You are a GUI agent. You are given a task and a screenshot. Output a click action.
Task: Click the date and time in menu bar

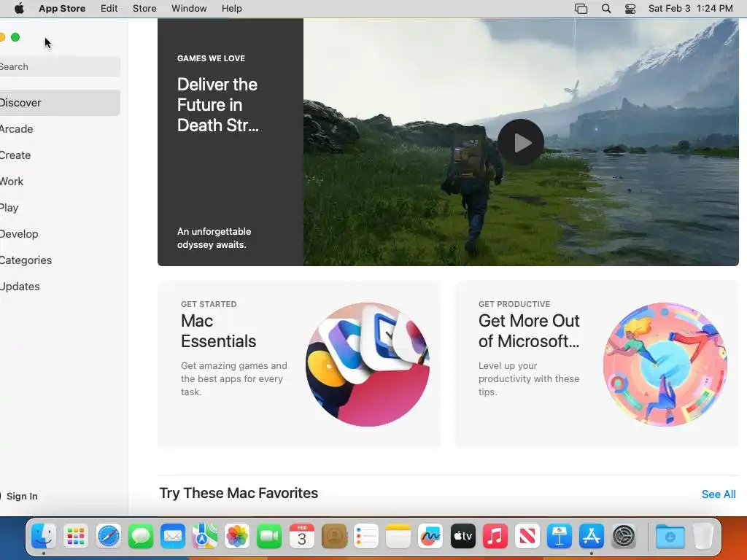[x=690, y=9]
